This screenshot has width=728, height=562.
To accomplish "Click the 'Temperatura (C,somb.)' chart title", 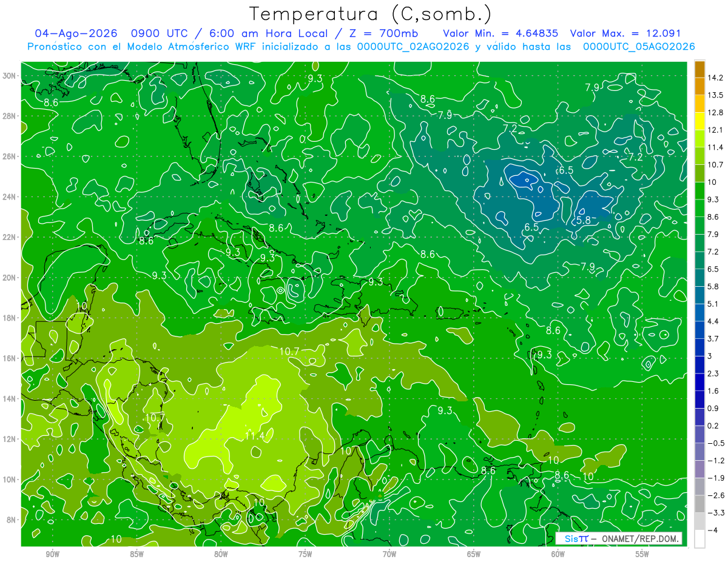I will pyautogui.click(x=371, y=13).
